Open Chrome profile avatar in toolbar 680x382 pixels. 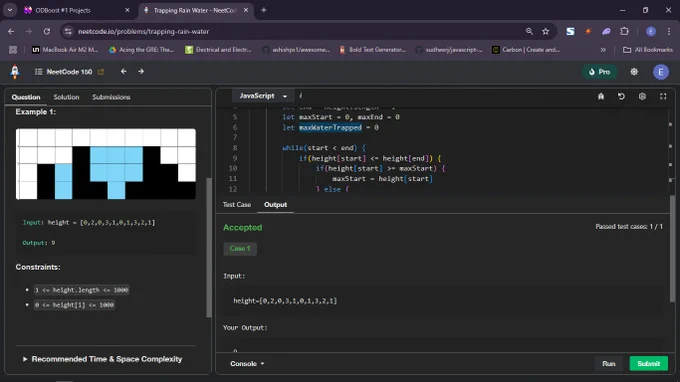click(651, 32)
